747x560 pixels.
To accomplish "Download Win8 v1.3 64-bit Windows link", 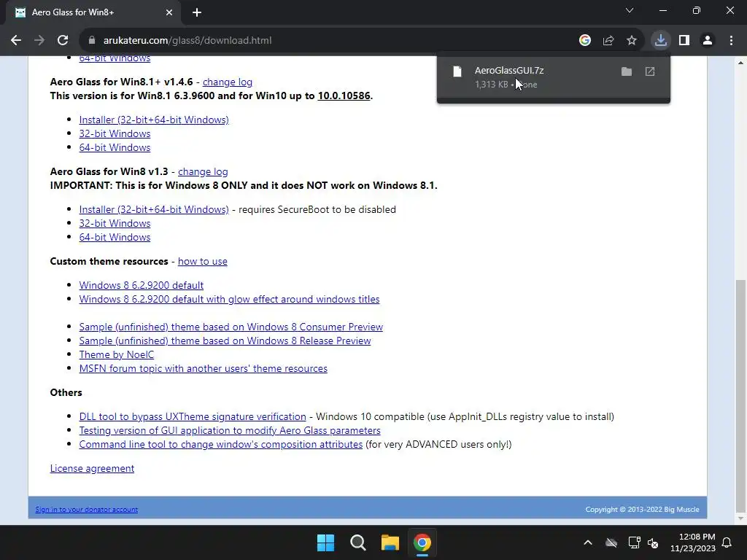I will click(115, 237).
